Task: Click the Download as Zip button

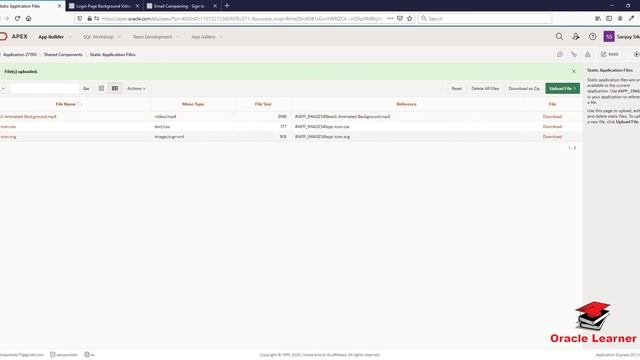Action: [x=524, y=89]
